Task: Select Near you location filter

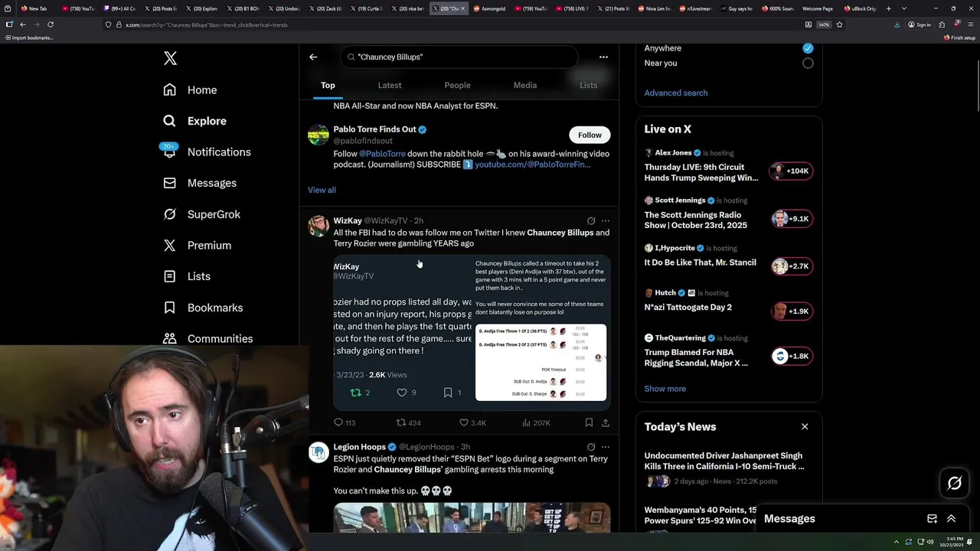Action: point(808,63)
